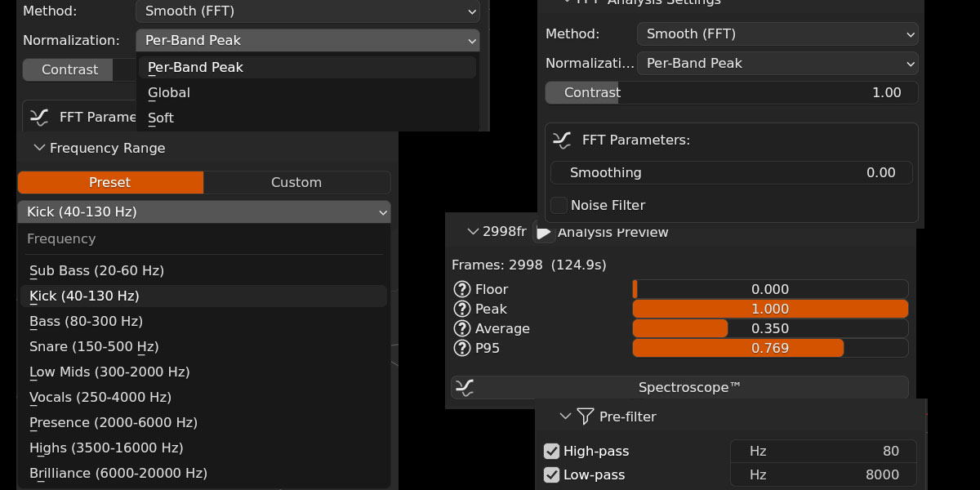Viewport: 980px width, 490px height.
Task: Click the P95 bar showing 0.769
Action: [770, 348]
